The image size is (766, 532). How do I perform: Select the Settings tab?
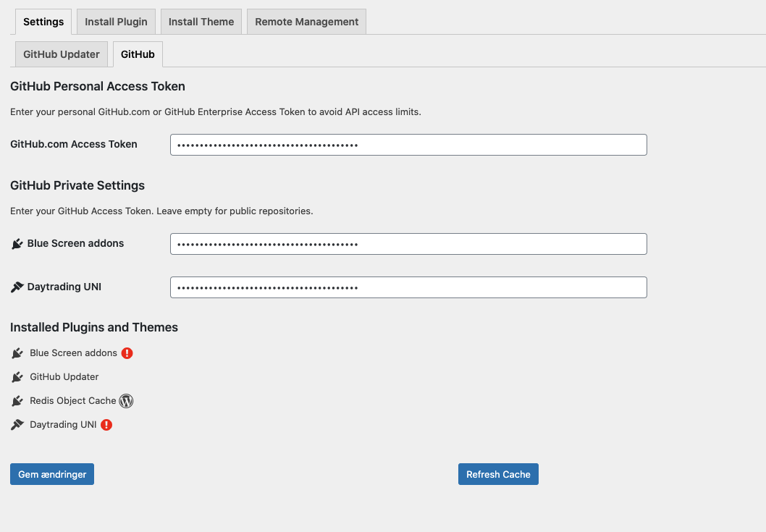click(x=43, y=21)
